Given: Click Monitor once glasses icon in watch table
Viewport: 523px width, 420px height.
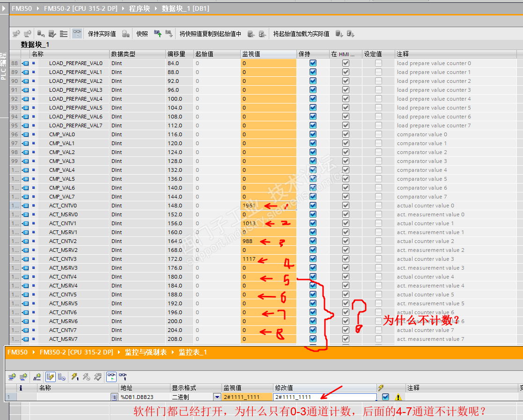Looking at the screenshot, I should (x=123, y=377).
